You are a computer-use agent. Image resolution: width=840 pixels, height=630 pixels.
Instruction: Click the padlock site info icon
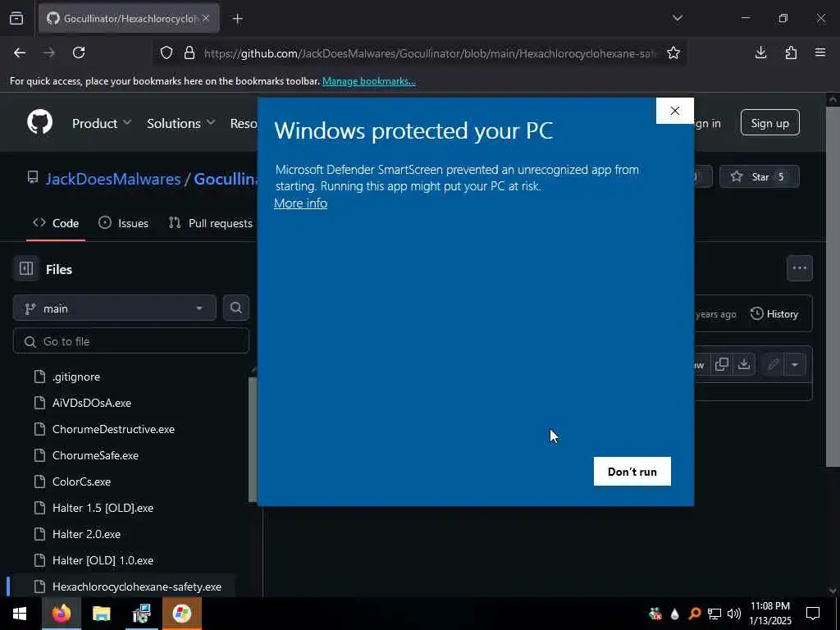point(189,53)
